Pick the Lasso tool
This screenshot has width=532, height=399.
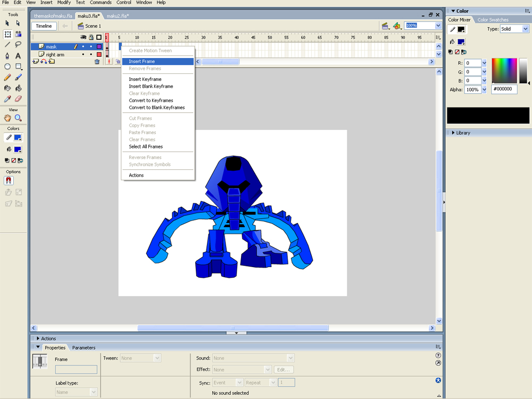18,45
